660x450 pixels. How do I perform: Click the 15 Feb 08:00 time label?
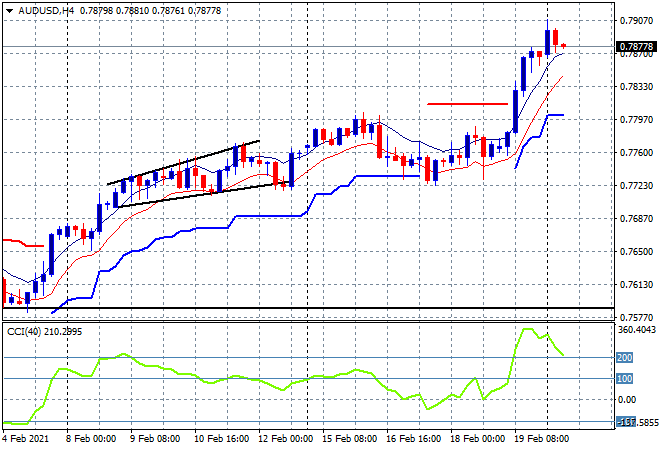tap(349, 439)
